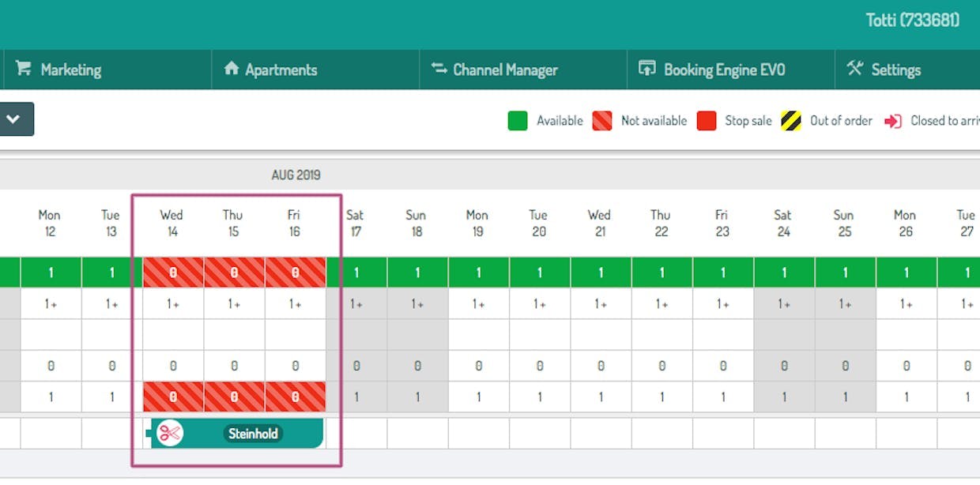Click the red Stop sale legend swatch
The width and height of the screenshot is (980, 485).
point(707,121)
